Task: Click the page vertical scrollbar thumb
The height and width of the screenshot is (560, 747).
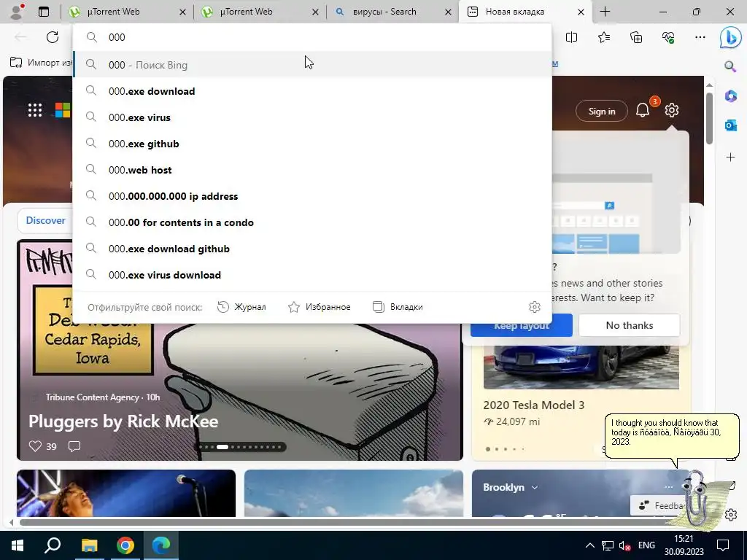Action: coord(709,117)
